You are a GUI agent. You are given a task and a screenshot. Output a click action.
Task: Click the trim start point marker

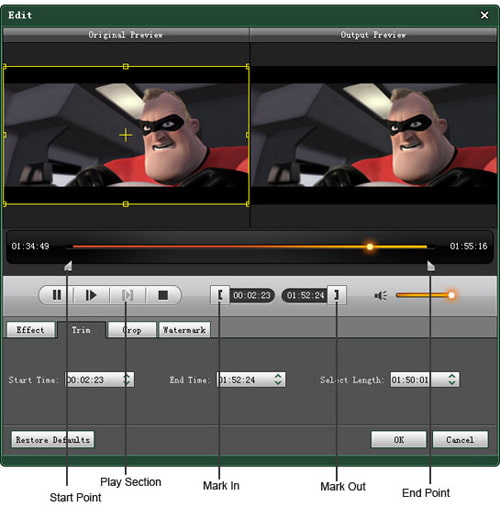coord(68,266)
